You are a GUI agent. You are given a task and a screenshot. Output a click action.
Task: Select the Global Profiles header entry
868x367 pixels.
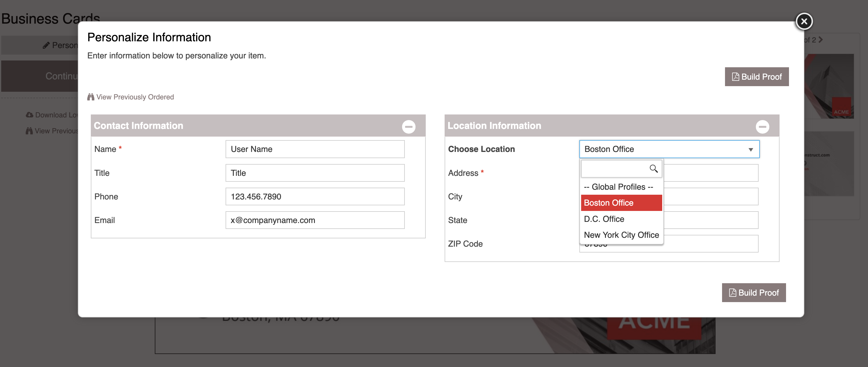pyautogui.click(x=621, y=187)
